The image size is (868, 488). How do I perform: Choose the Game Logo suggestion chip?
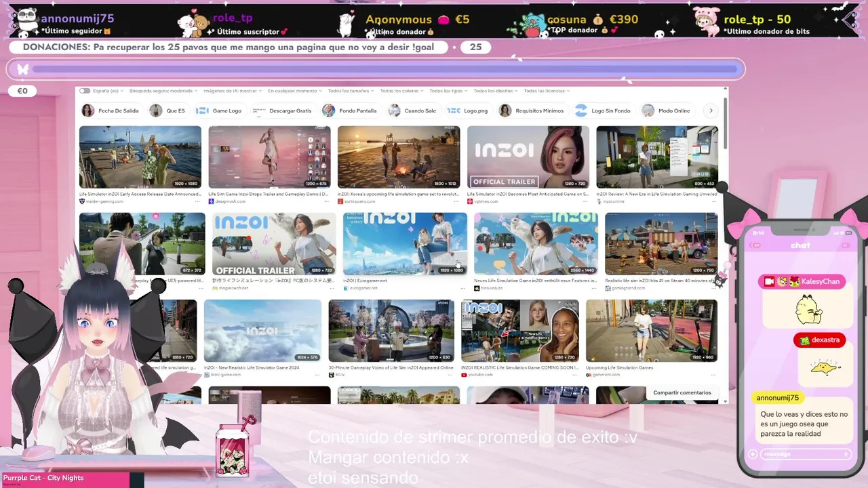[x=219, y=110]
